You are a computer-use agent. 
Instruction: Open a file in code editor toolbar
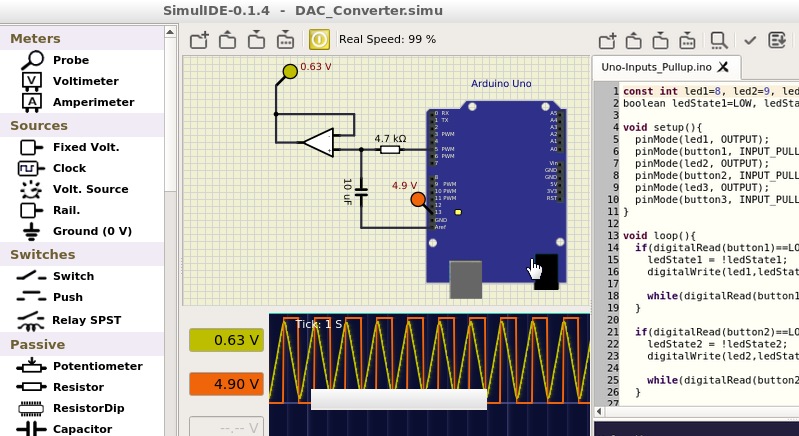[x=633, y=40]
